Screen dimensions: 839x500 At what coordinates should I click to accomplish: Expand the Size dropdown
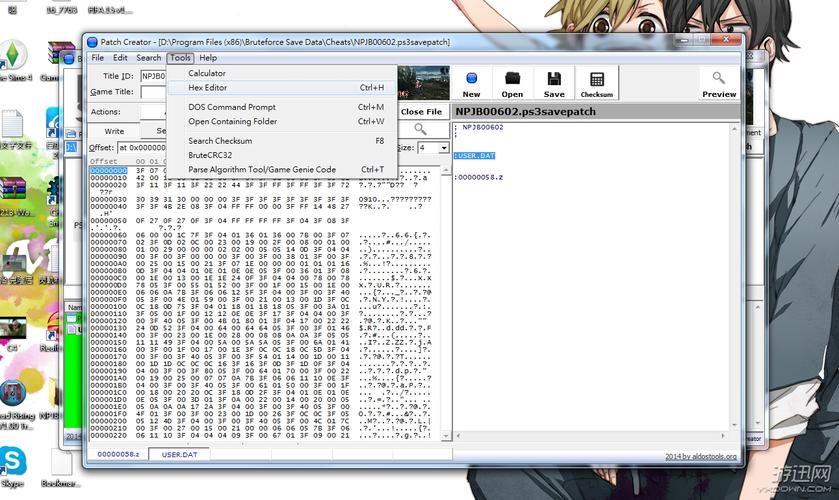pyautogui.click(x=444, y=148)
